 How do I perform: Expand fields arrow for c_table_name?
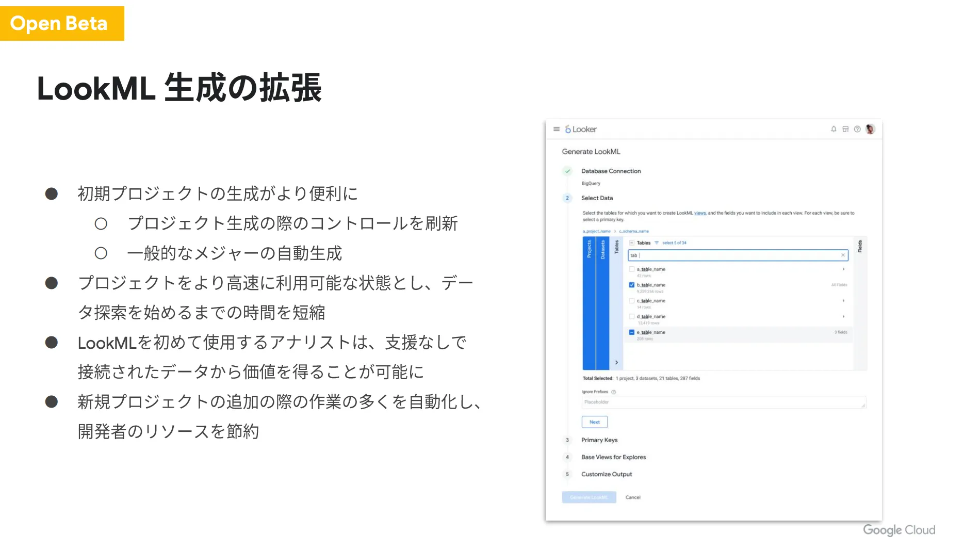click(x=843, y=300)
